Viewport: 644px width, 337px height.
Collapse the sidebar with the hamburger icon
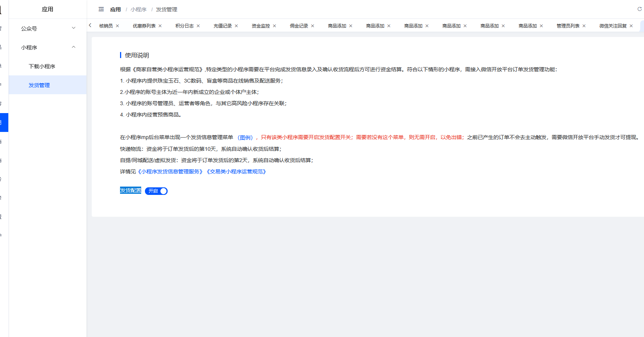coord(101,9)
